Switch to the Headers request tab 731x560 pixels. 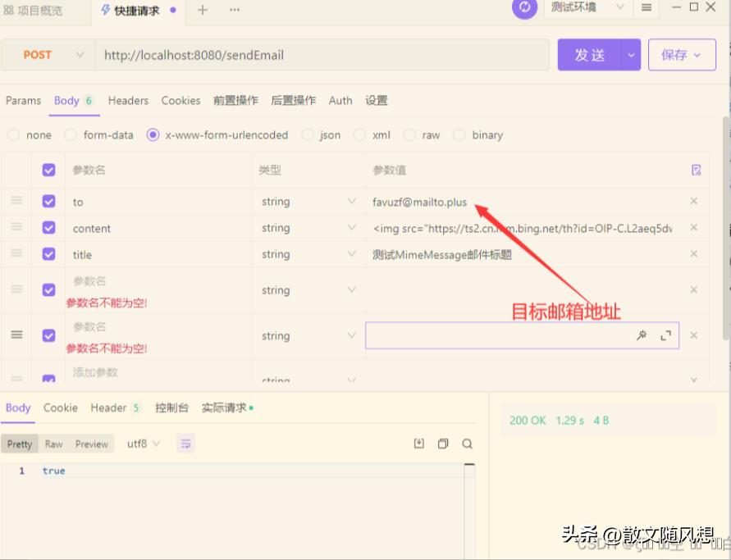point(128,100)
